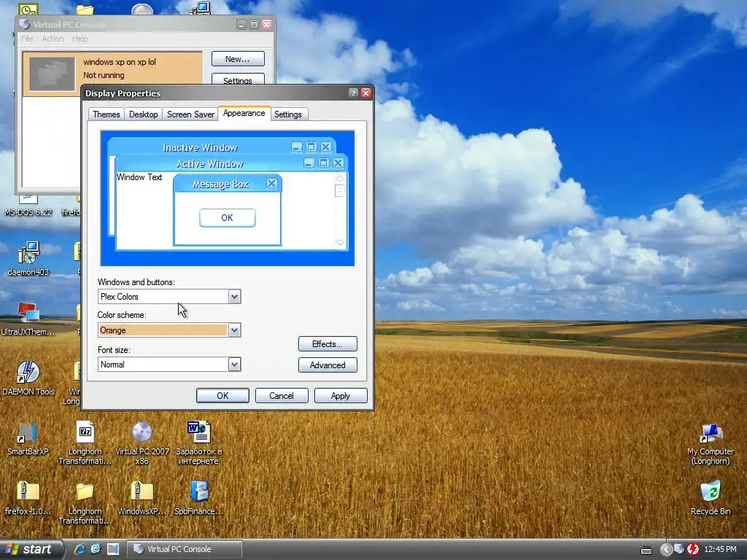The height and width of the screenshot is (560, 747).
Task: Open the Color scheme dropdown showing Orange
Action: (x=234, y=330)
